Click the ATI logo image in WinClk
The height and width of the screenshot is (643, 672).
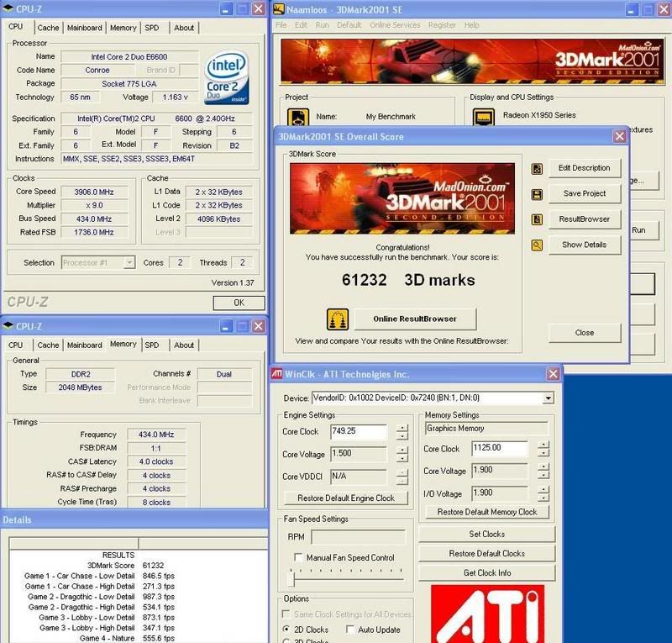coord(487,614)
